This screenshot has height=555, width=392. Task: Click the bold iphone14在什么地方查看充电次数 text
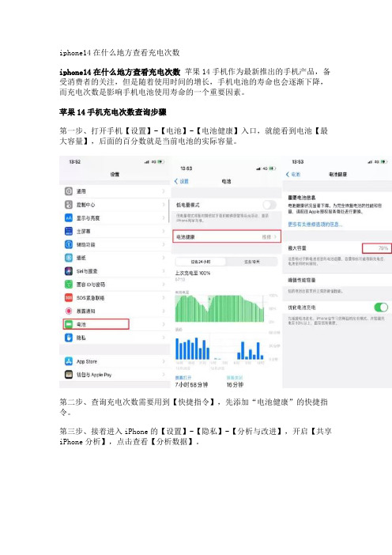[120, 72]
